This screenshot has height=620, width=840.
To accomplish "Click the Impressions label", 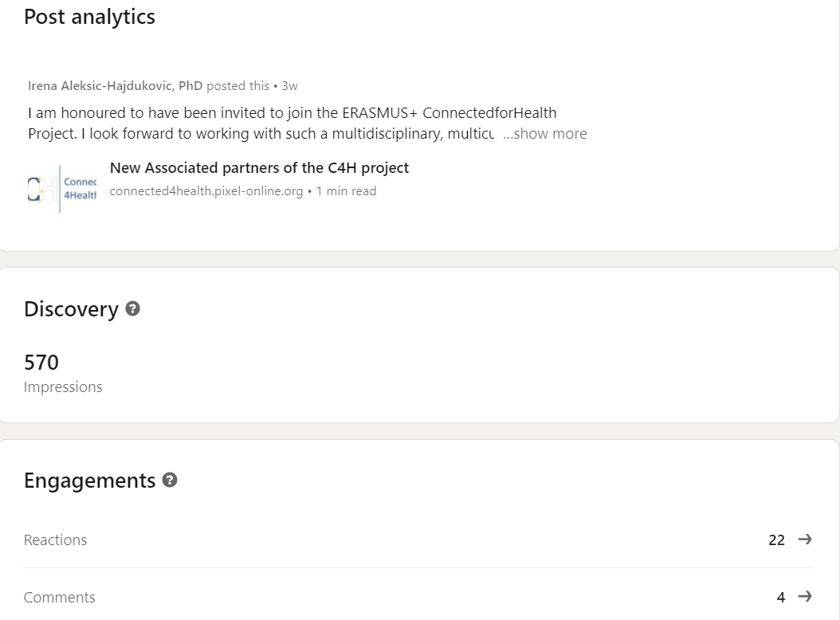I will coord(63,387).
